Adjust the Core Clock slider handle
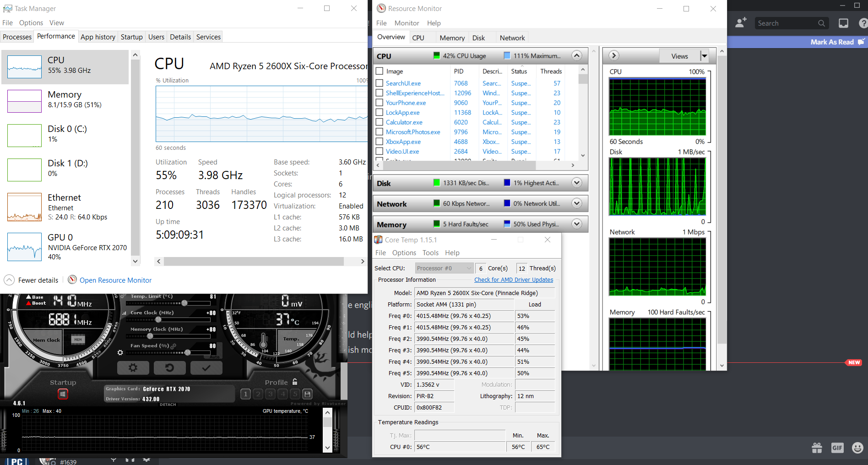This screenshot has height=465, width=868. coord(158,319)
